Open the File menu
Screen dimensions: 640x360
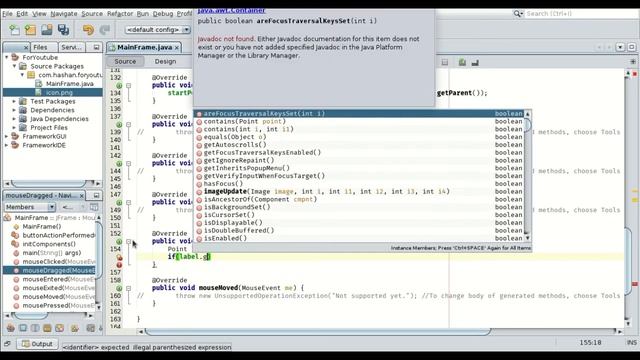tap(7, 13)
